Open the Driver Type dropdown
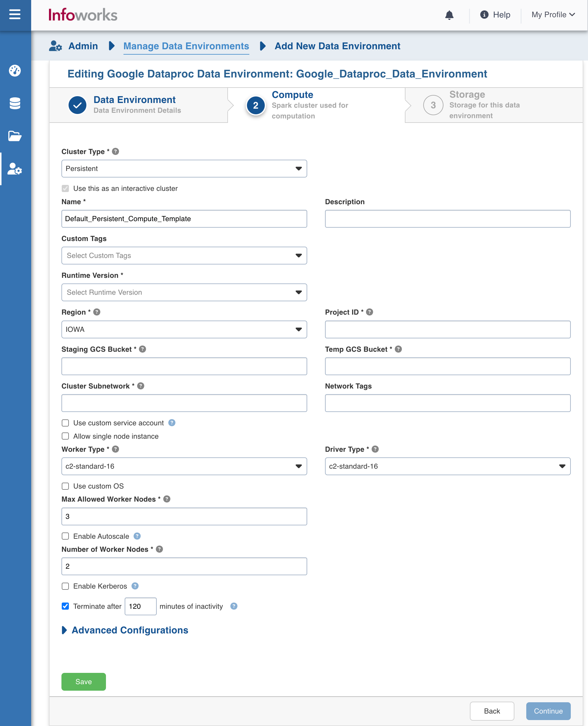The height and width of the screenshot is (726, 588). coord(448,466)
